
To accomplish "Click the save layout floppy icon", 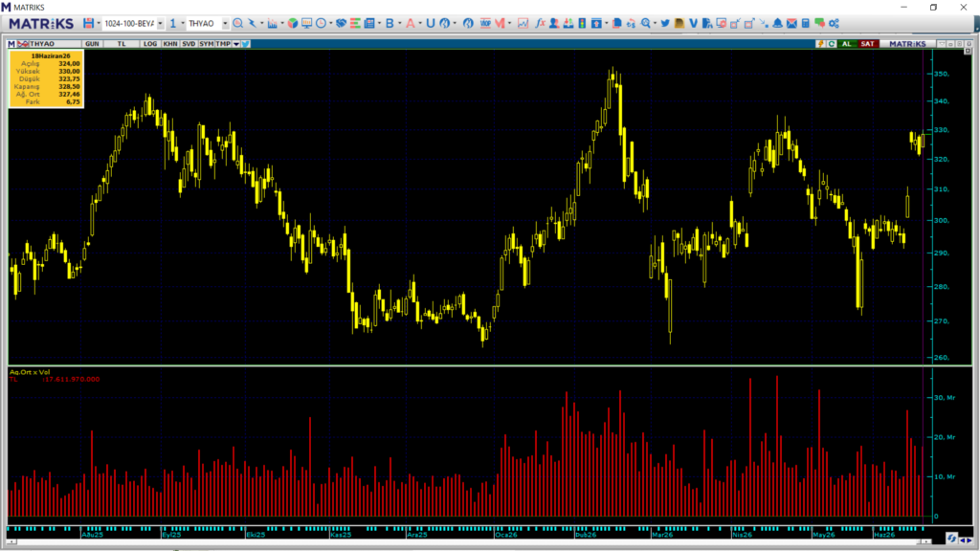I will click(88, 23).
